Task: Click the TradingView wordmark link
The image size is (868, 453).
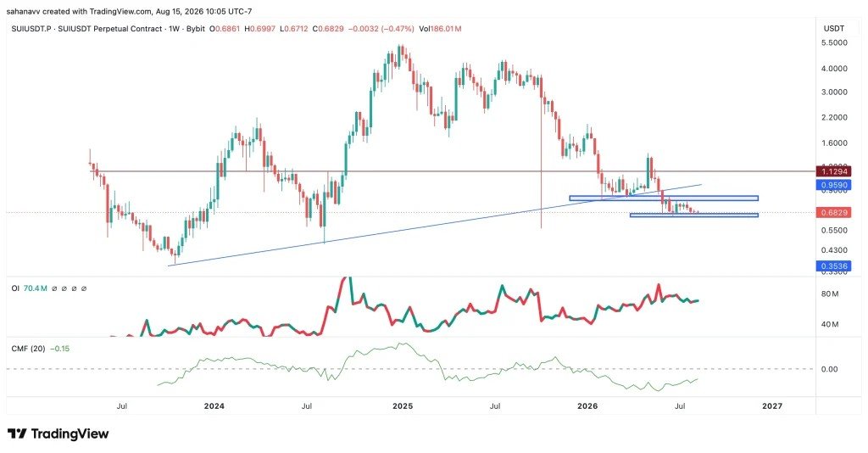Action: tap(70, 433)
